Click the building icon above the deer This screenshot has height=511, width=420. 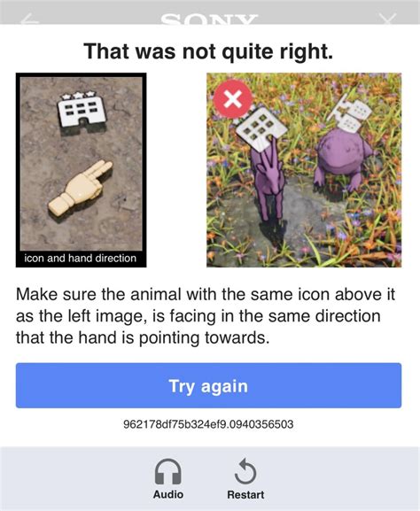(x=261, y=129)
